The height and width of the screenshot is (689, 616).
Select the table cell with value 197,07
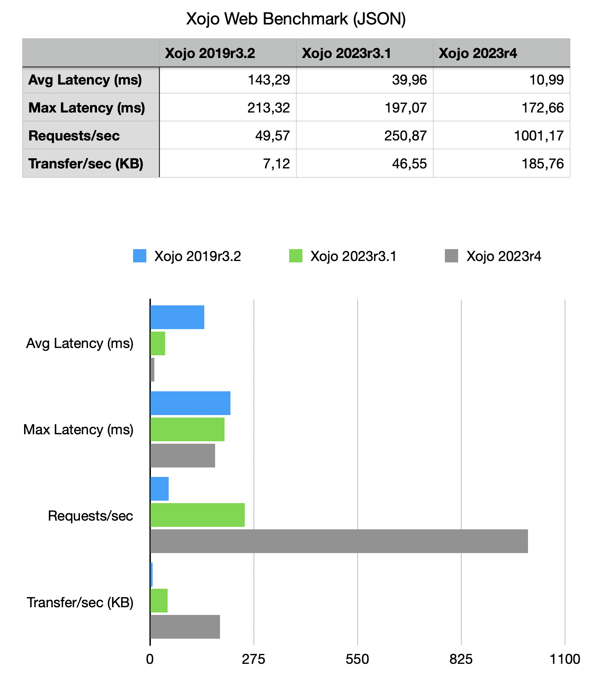pos(365,107)
